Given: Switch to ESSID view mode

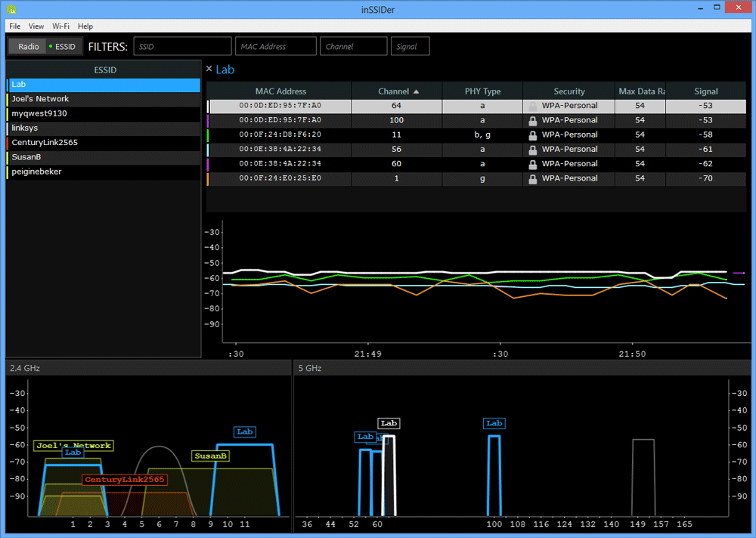Looking at the screenshot, I should (x=63, y=47).
